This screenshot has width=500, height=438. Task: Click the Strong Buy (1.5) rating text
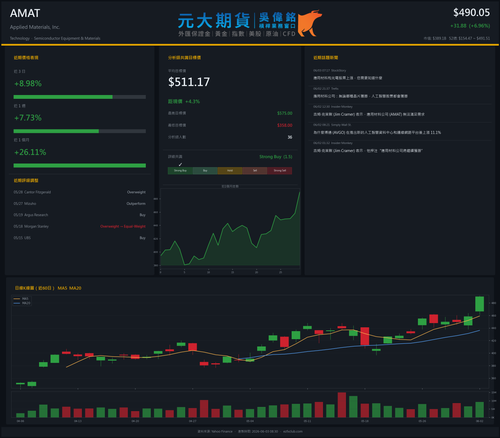[276, 157]
